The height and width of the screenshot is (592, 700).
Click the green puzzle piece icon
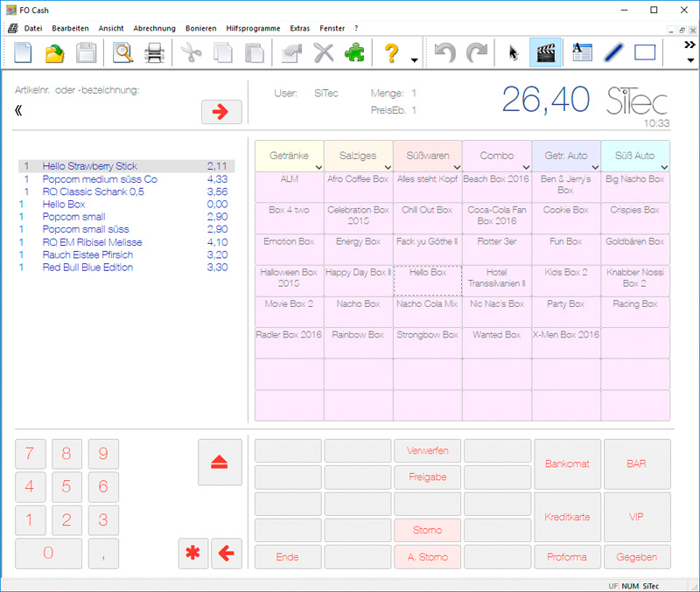click(354, 52)
